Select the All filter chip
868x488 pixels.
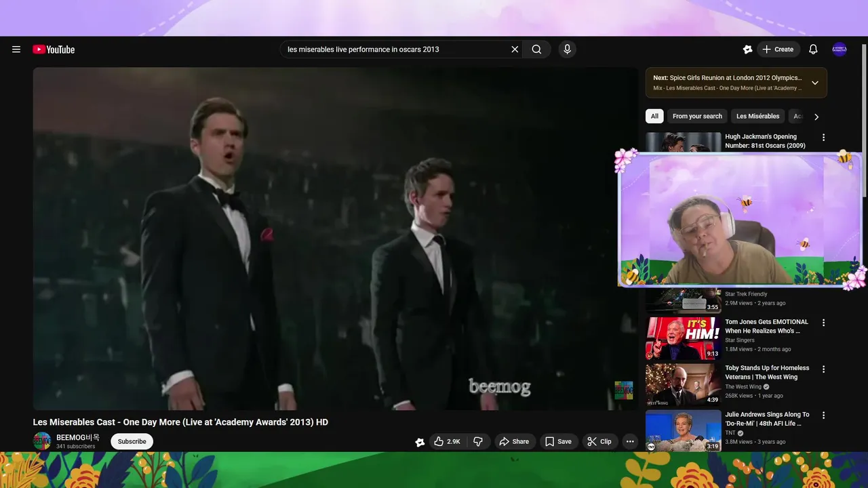tap(654, 117)
